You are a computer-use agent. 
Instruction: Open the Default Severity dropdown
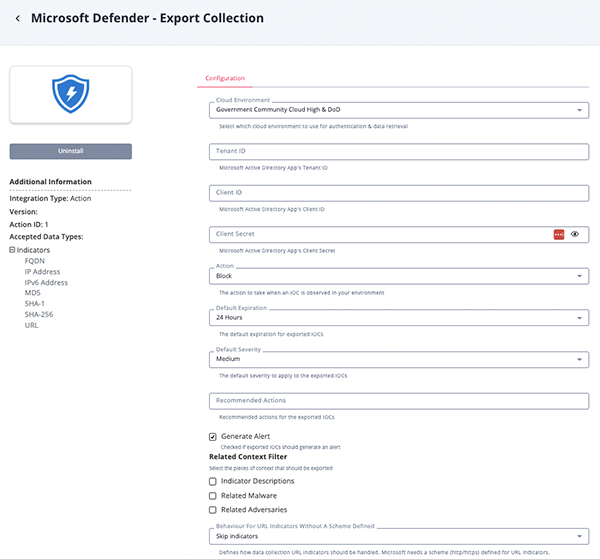click(399, 359)
